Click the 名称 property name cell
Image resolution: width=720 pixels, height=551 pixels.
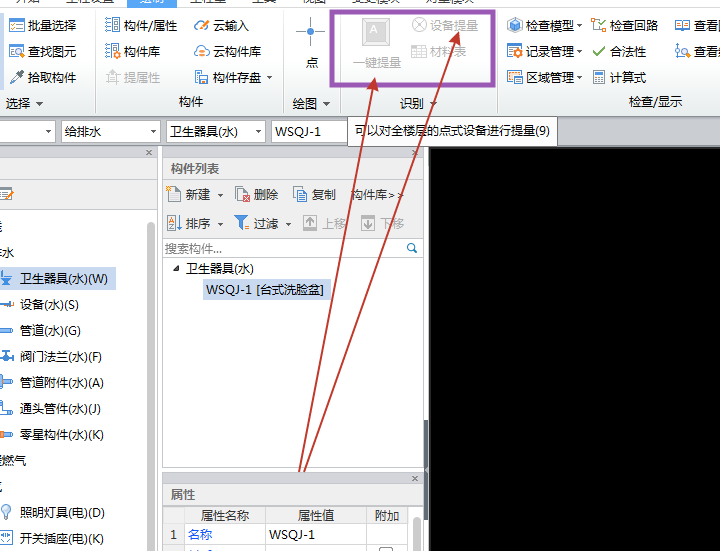pos(225,534)
